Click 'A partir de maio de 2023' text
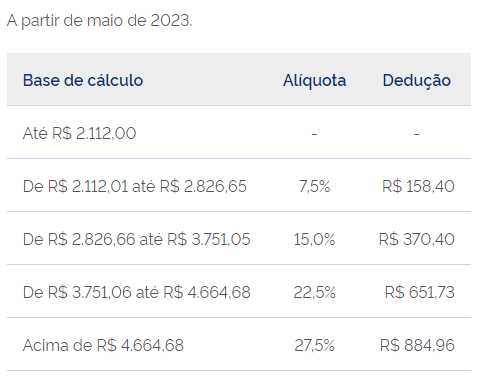The height and width of the screenshot is (378, 484). pyautogui.click(x=99, y=21)
